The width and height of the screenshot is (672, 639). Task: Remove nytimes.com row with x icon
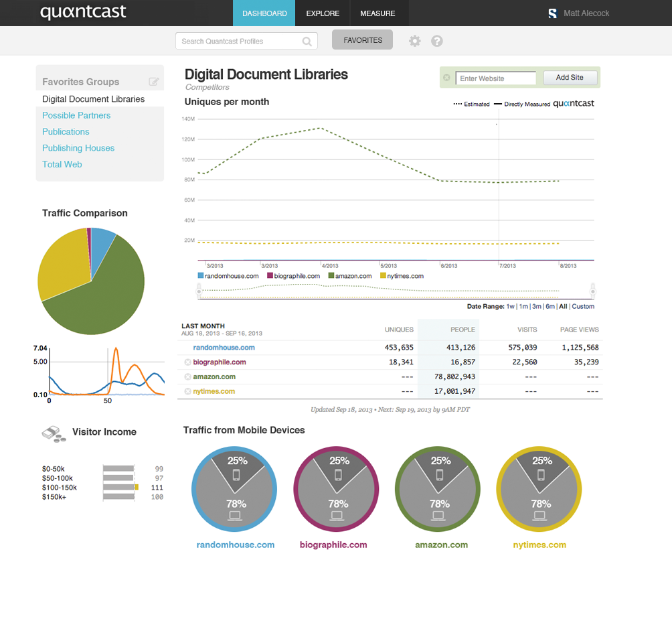[x=187, y=392]
